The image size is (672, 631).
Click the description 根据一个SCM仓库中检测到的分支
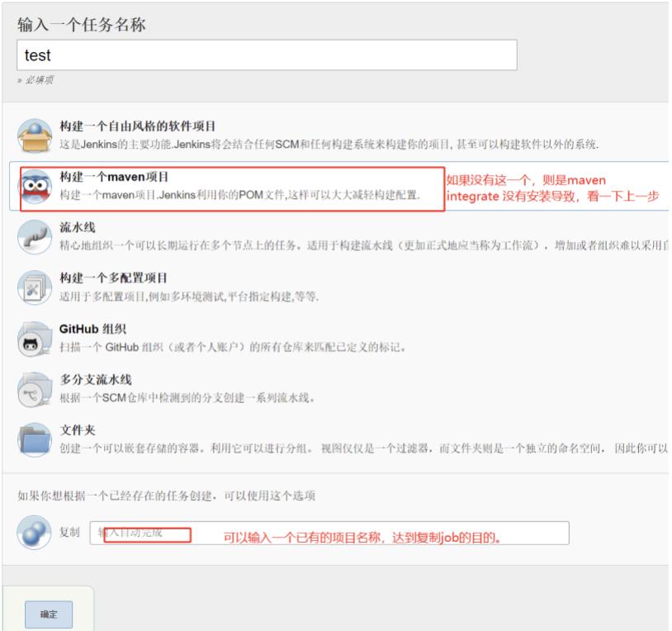tap(187, 398)
